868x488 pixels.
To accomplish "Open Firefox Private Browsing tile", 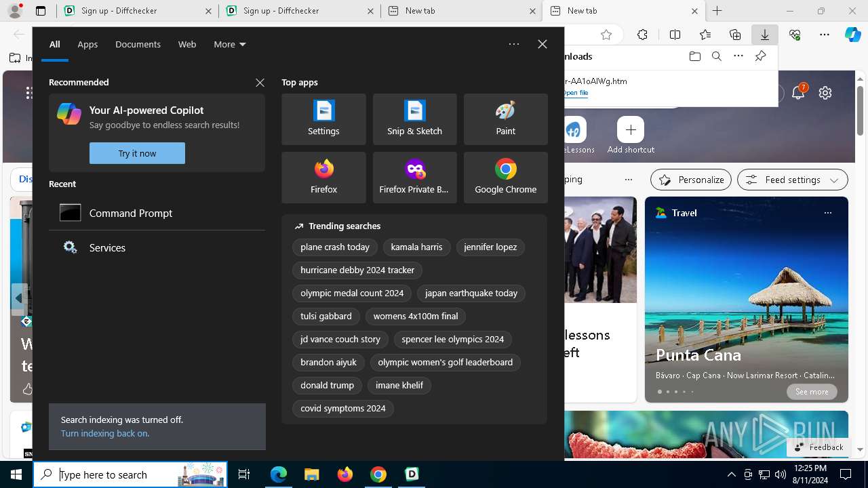I will [414, 178].
